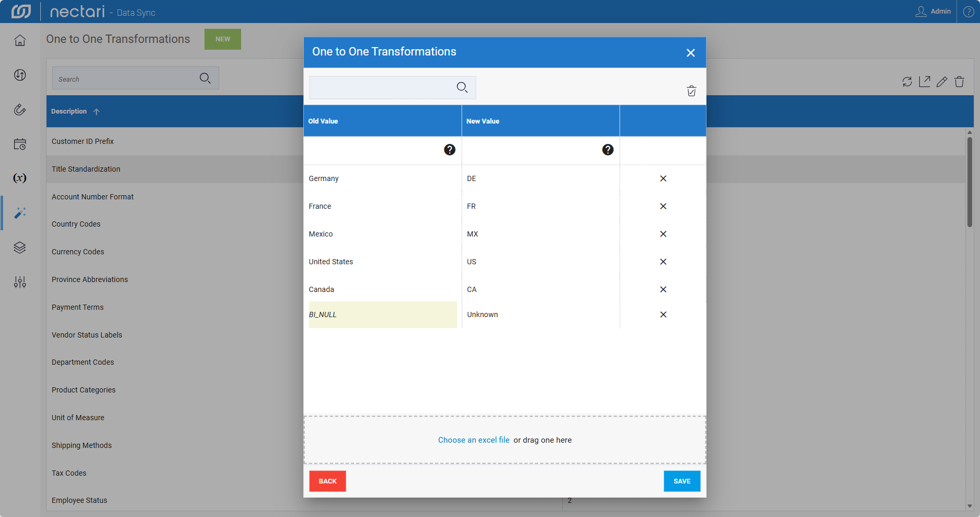This screenshot has width=980, height=517.
Task: Remove the Germany row
Action: 663,178
